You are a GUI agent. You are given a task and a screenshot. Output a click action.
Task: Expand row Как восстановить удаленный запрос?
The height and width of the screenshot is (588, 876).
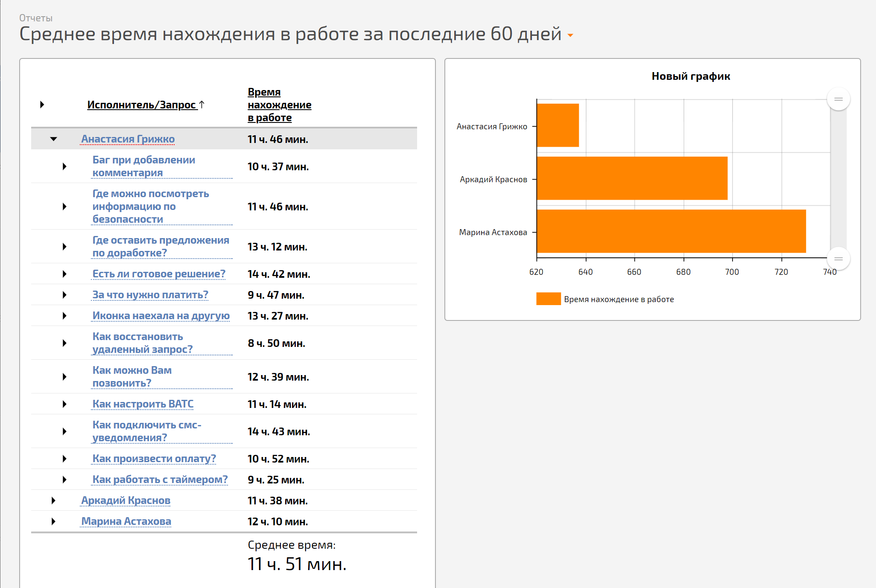64,343
